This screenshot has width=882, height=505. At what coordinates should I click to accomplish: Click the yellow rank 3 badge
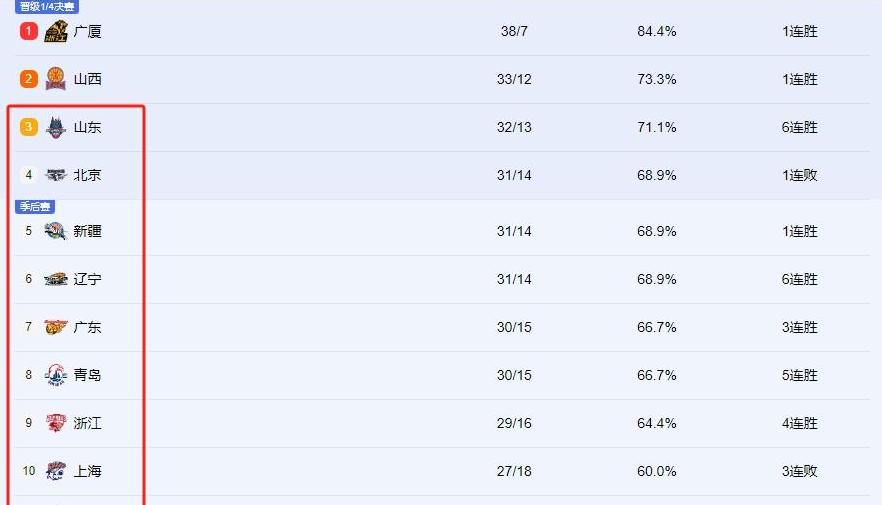tap(29, 127)
